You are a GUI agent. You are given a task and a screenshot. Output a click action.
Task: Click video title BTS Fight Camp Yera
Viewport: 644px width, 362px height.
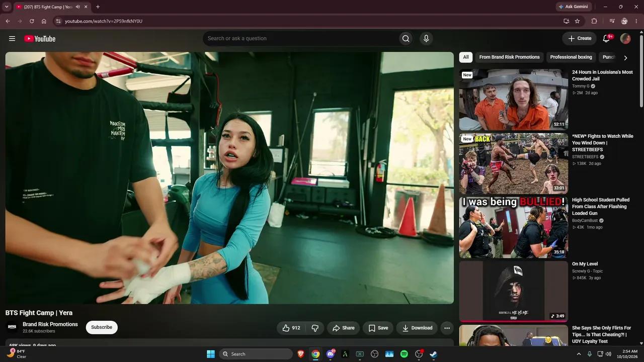click(39, 313)
